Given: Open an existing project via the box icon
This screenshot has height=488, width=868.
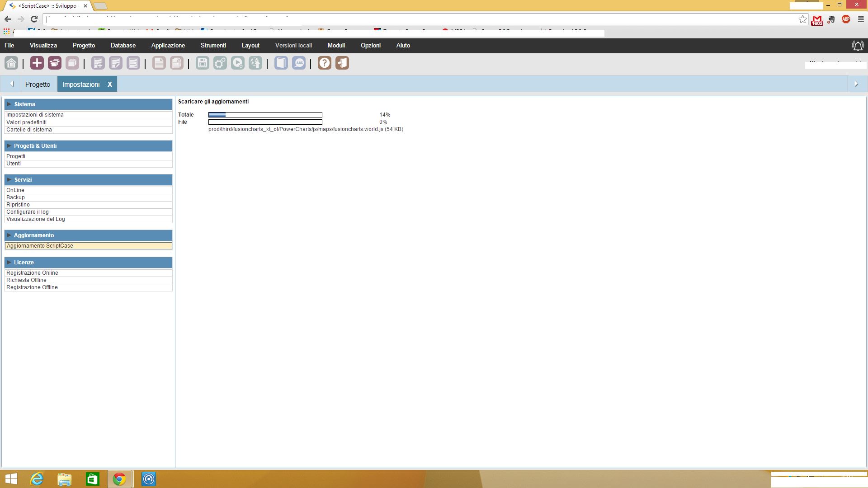Looking at the screenshot, I should [x=54, y=63].
